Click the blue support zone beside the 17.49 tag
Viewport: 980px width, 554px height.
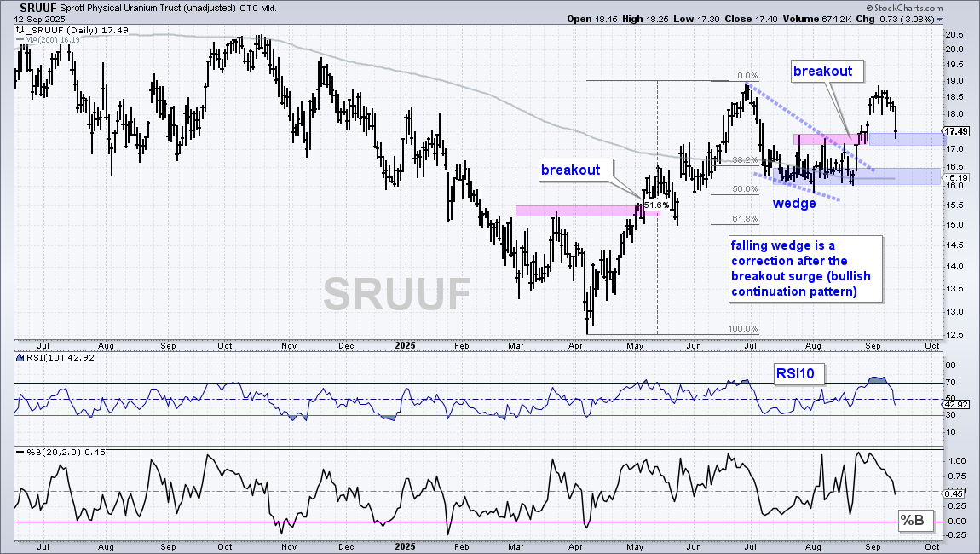click(905, 140)
